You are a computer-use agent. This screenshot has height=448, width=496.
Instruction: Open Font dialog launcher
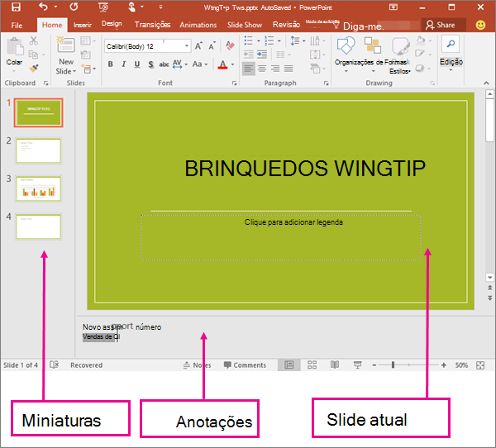[x=235, y=83]
